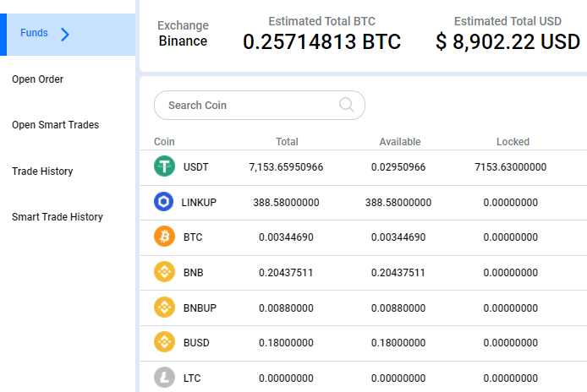The width and height of the screenshot is (587, 392).
Task: Sort by the Total column header
Action: (287, 142)
